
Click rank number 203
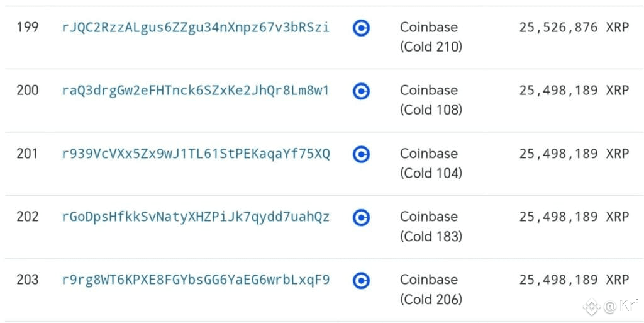pyautogui.click(x=28, y=280)
